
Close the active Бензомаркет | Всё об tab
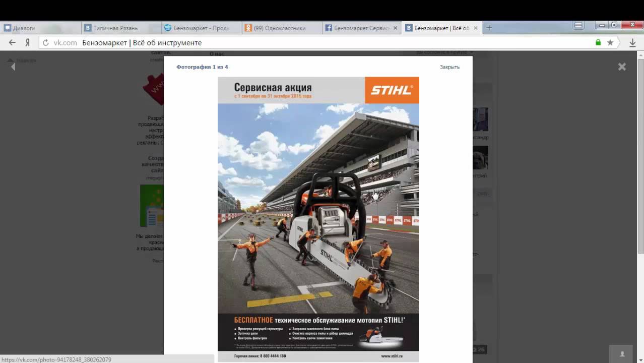click(x=475, y=28)
